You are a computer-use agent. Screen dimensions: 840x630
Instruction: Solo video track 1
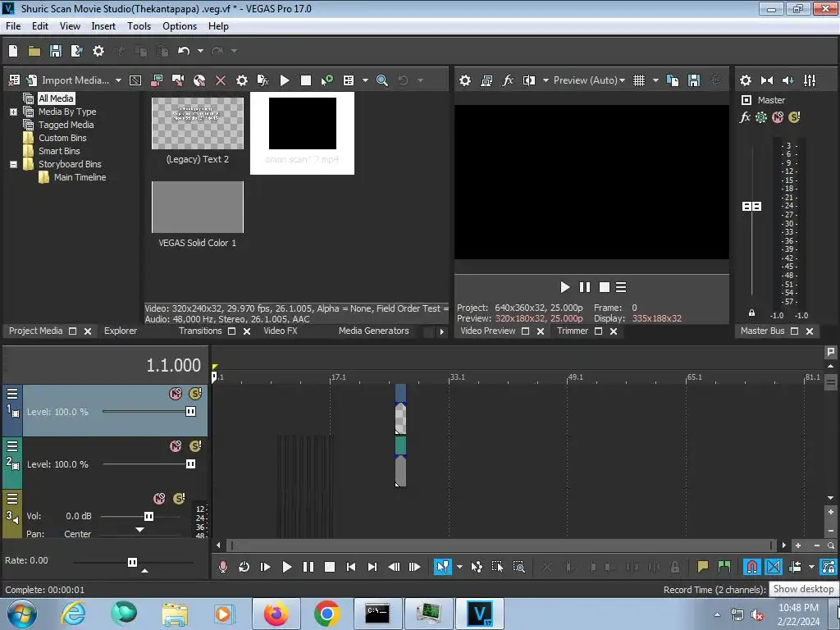click(x=195, y=394)
